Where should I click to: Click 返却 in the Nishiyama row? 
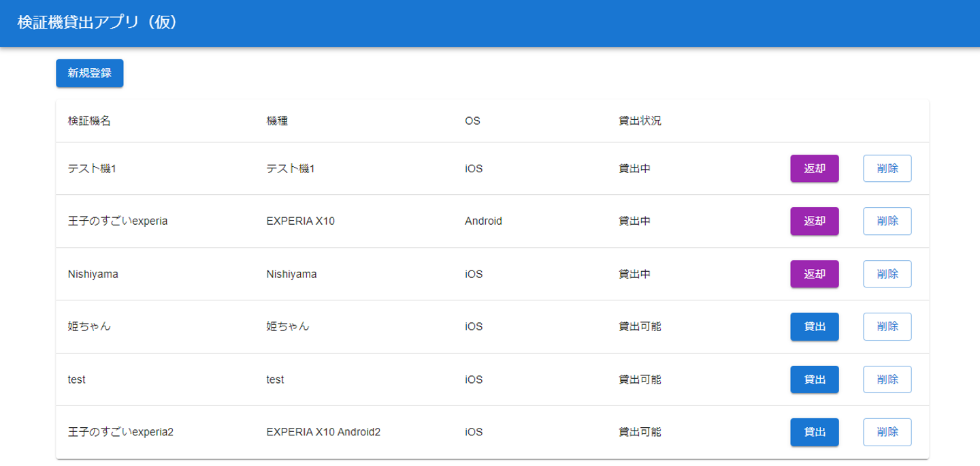click(x=815, y=274)
